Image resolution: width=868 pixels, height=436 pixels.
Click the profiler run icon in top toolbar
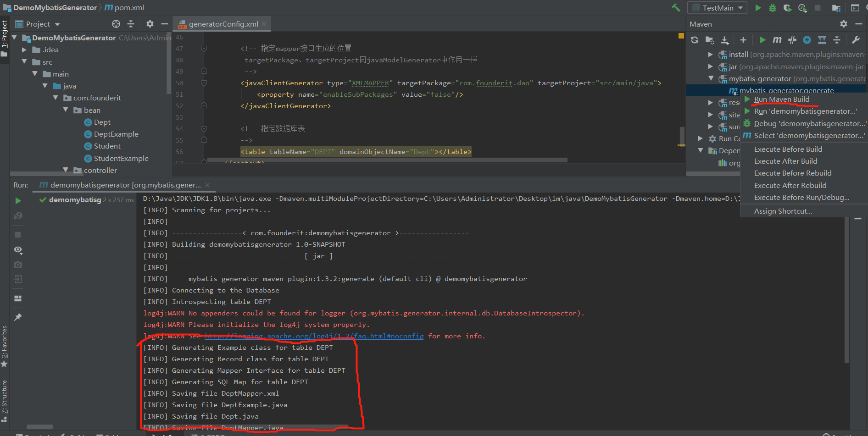click(802, 8)
